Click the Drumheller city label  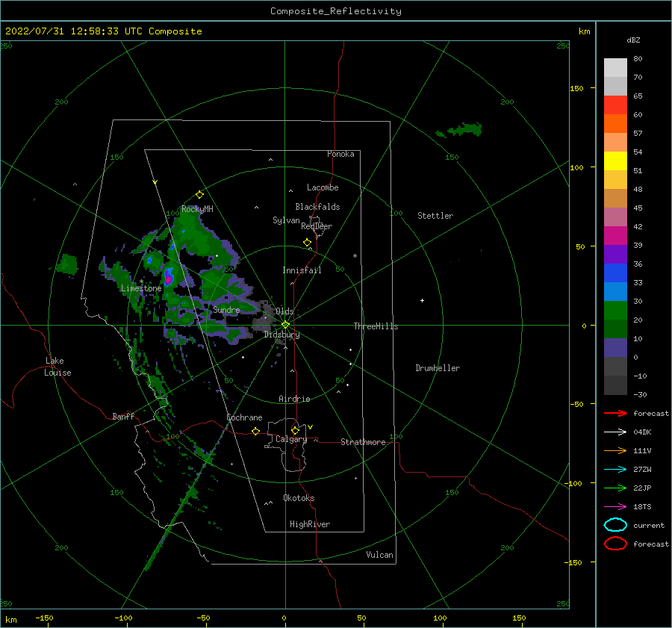438,368
